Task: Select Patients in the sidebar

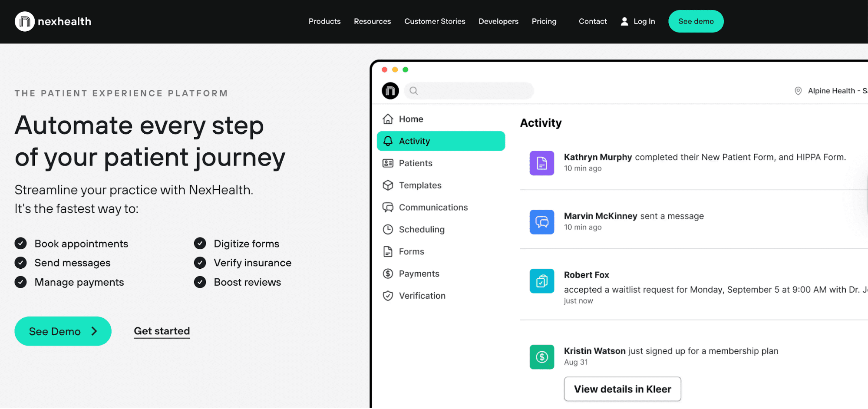Action: 415,163
